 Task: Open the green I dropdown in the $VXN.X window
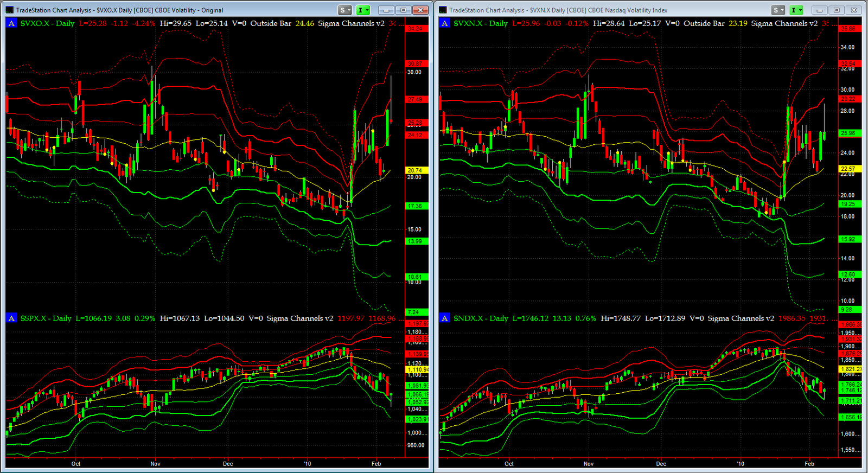point(796,10)
